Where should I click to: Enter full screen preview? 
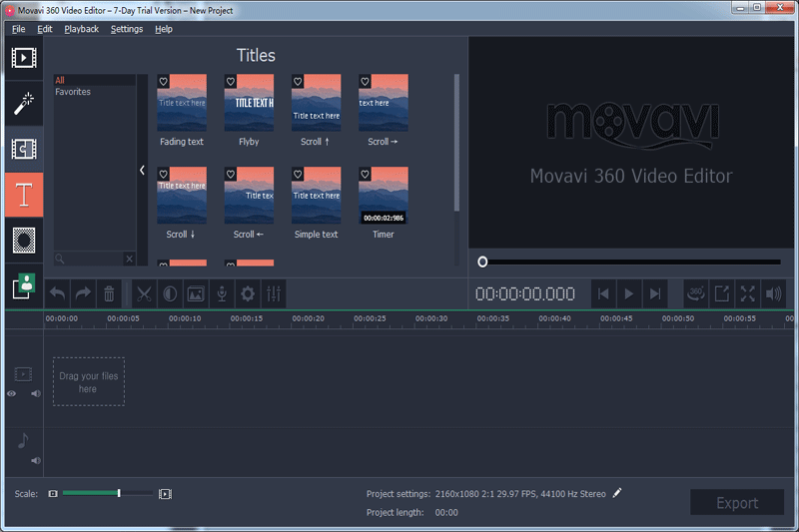(747, 293)
